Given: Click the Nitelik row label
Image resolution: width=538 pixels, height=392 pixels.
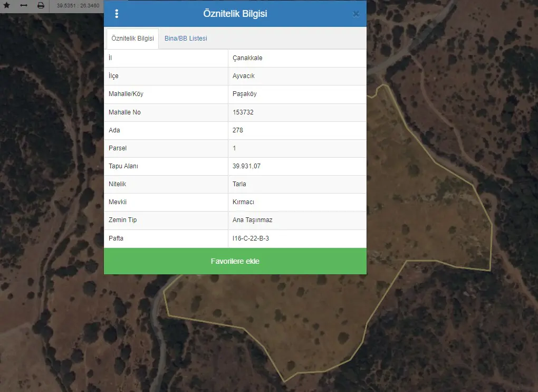Looking at the screenshot, I should [x=117, y=184].
